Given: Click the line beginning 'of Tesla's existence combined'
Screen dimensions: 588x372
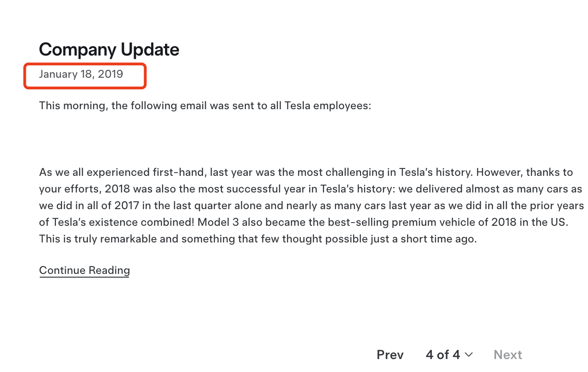Looking at the screenshot, I should coord(303,222).
